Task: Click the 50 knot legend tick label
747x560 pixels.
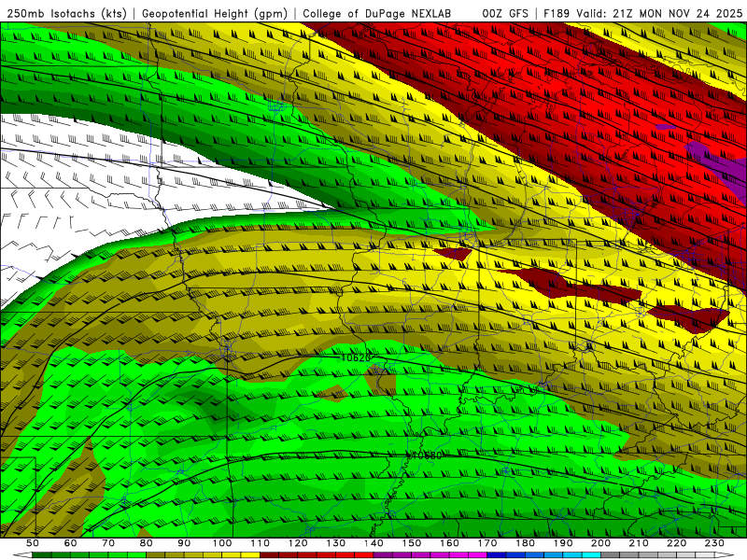Action: tap(33, 543)
